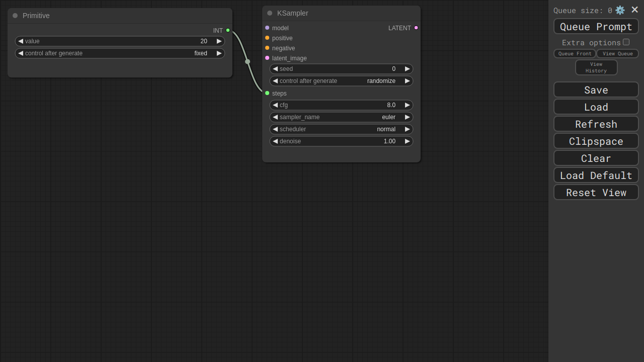Close the queue menu panel
This screenshot has height=362, width=644.
click(634, 10)
